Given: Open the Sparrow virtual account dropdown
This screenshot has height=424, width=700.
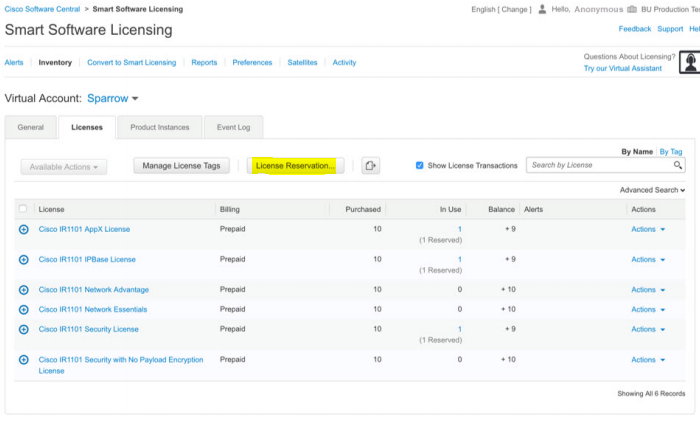Looking at the screenshot, I should coord(112,99).
